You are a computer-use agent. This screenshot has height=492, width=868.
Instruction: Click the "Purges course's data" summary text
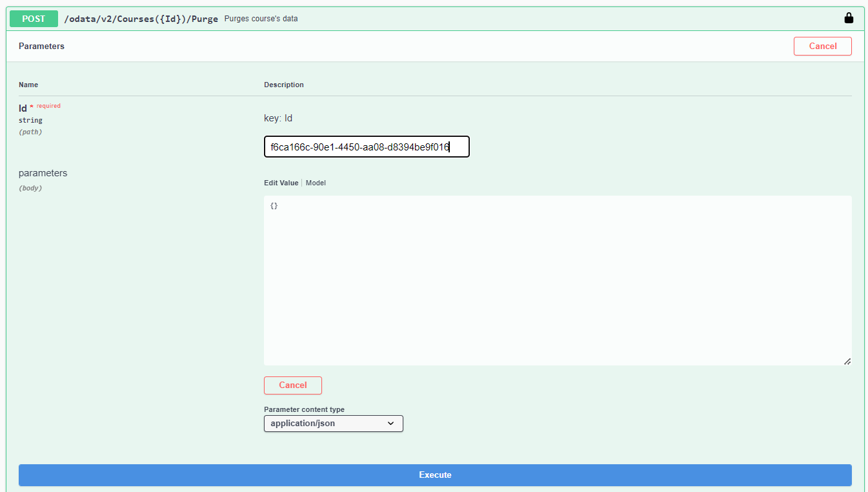point(261,19)
